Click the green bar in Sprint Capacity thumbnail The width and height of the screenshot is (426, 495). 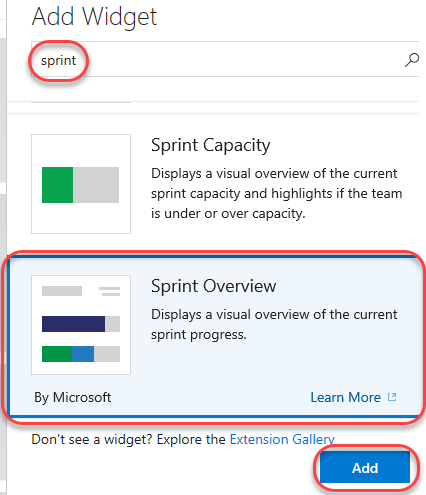[57, 185]
